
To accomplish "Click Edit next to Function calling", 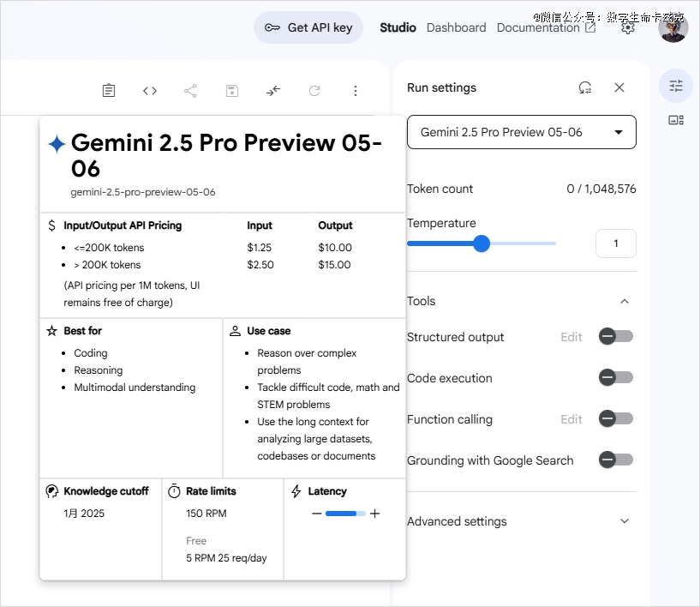I will (571, 419).
